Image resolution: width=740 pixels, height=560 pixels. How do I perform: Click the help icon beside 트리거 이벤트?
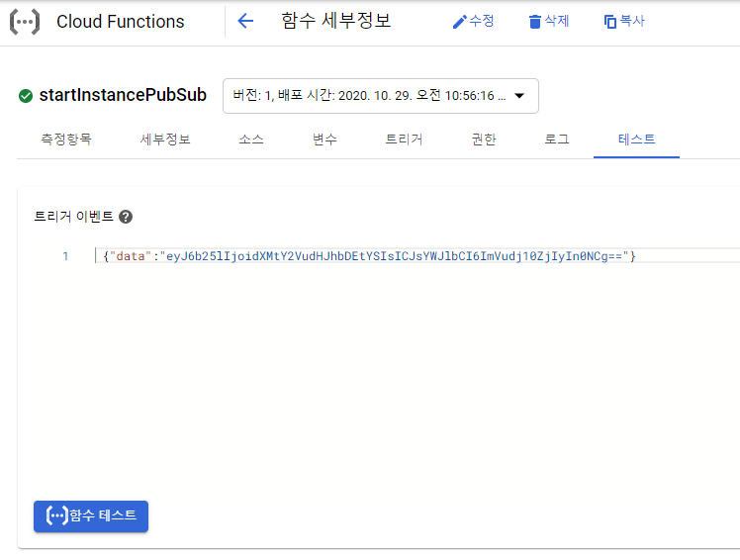(x=126, y=217)
